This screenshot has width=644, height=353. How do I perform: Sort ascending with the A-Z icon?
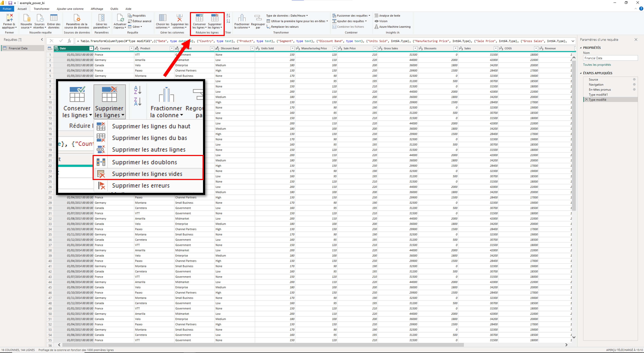click(x=228, y=16)
